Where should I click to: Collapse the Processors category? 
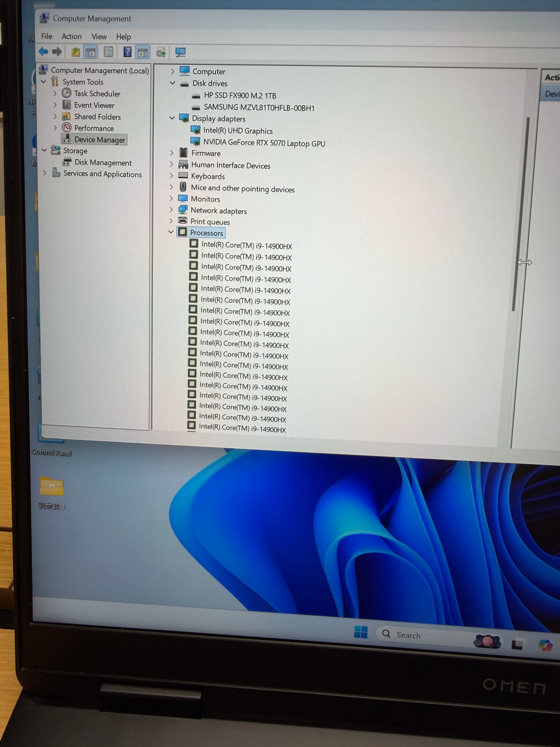click(x=171, y=232)
